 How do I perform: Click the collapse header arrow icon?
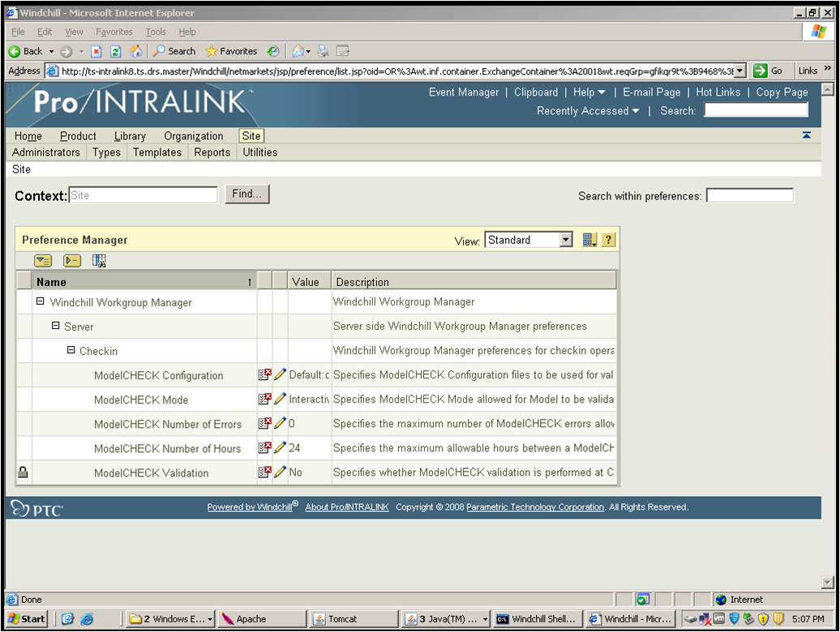click(x=806, y=135)
